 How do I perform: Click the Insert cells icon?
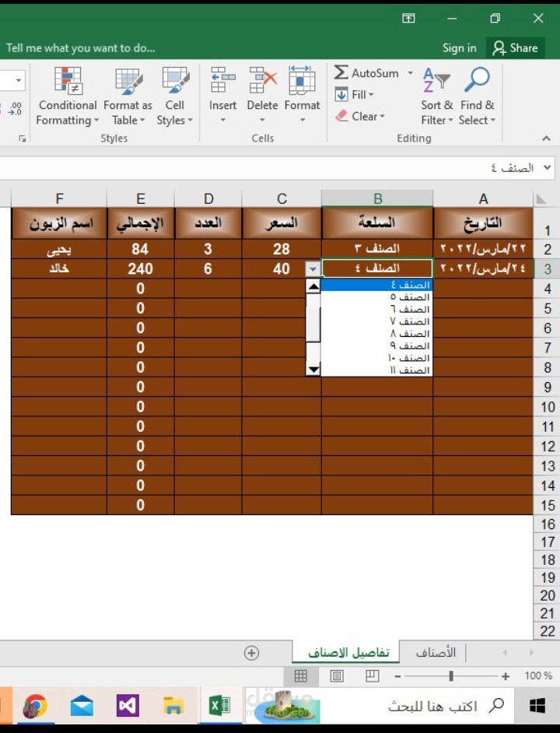tap(223, 80)
